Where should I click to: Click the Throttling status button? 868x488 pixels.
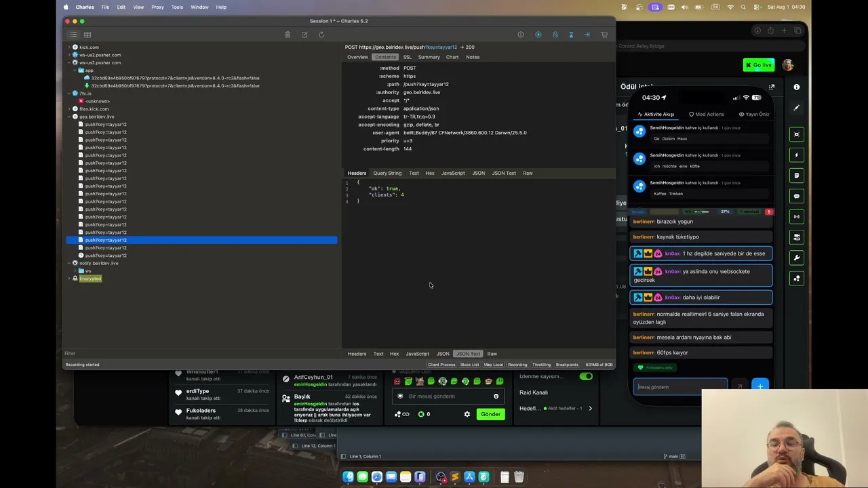click(x=541, y=365)
